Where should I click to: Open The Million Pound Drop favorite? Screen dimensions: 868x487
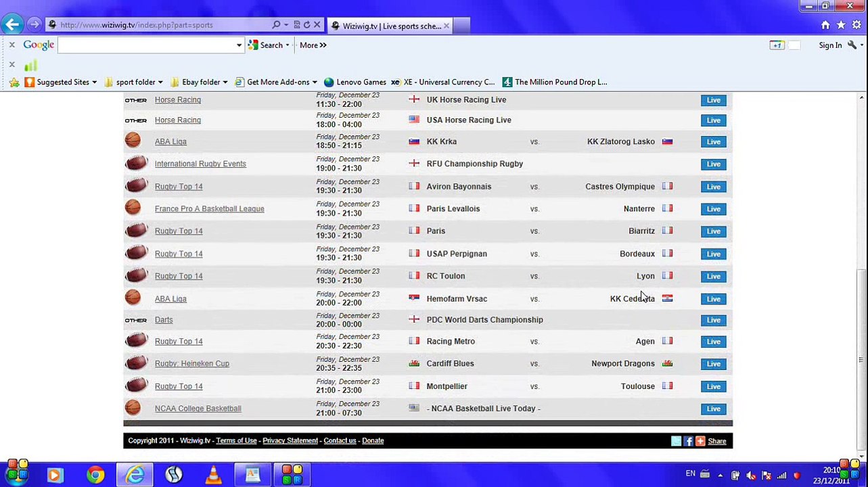coord(554,83)
